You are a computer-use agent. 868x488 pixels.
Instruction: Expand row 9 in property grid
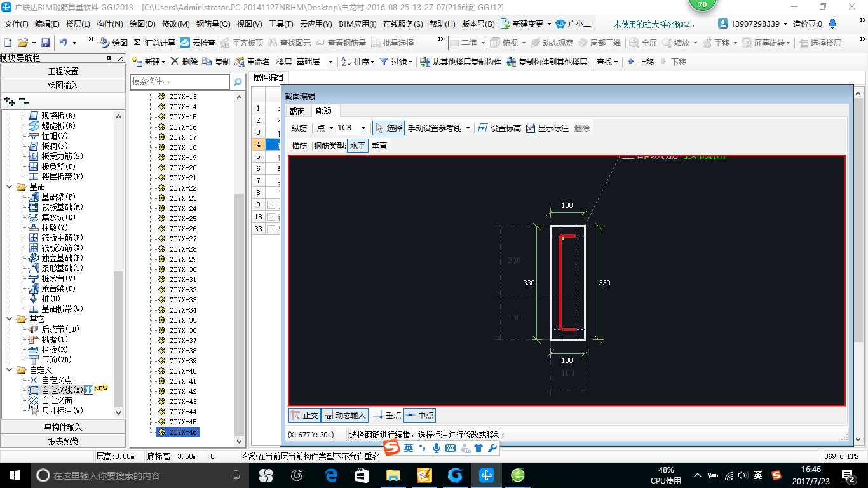[x=271, y=205]
